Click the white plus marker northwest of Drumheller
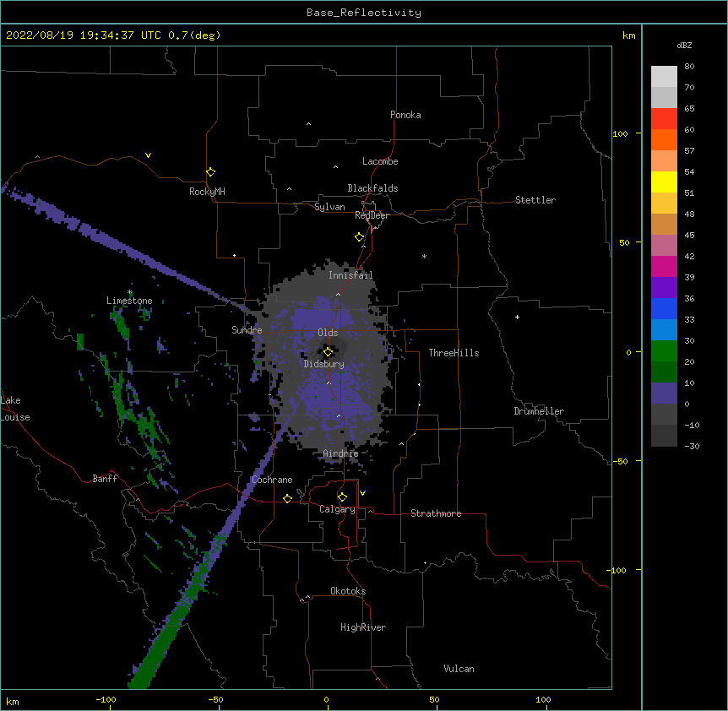Image resolution: width=728 pixels, height=711 pixels. tap(517, 317)
